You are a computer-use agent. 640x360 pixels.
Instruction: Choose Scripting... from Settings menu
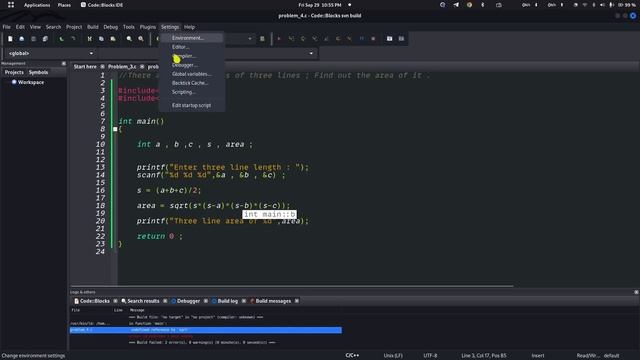[192, 92]
